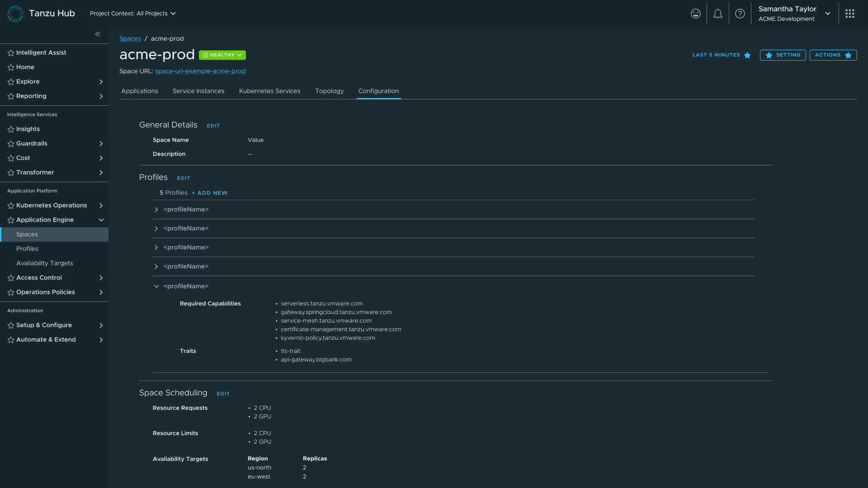The width and height of the screenshot is (868, 488).
Task: Expand the Cost menu chevron
Action: pos(101,158)
